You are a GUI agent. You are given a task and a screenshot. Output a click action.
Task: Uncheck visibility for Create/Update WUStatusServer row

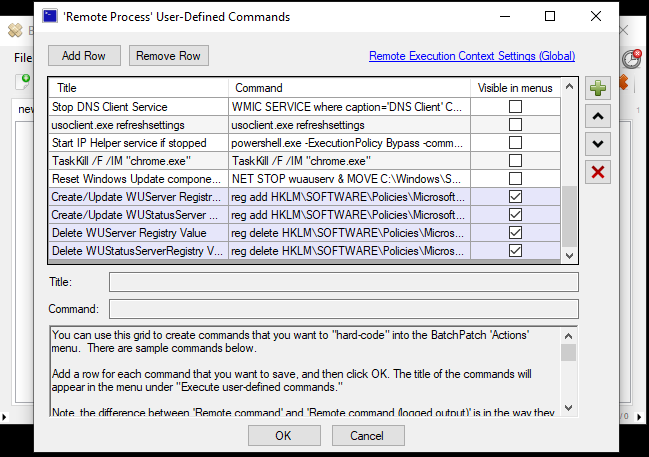point(515,215)
